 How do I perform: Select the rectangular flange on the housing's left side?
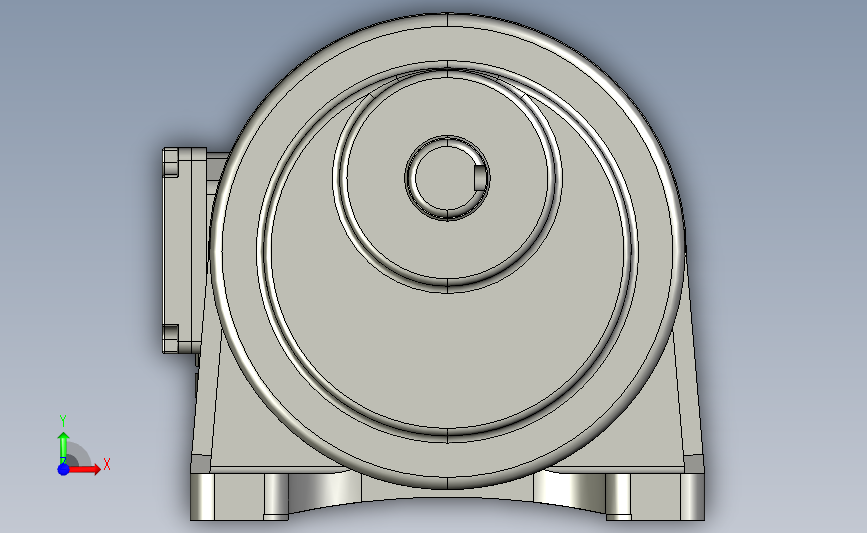coord(184,250)
